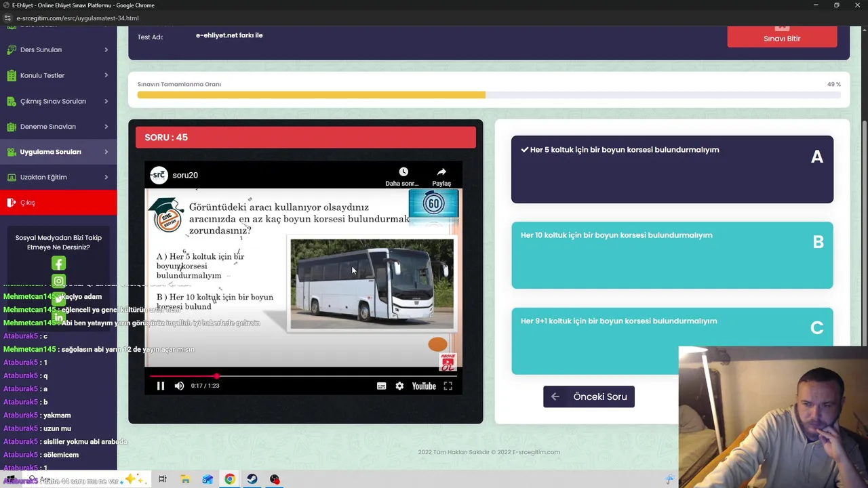Click the Uzaktan Eğitim laptop icon

click(x=11, y=178)
